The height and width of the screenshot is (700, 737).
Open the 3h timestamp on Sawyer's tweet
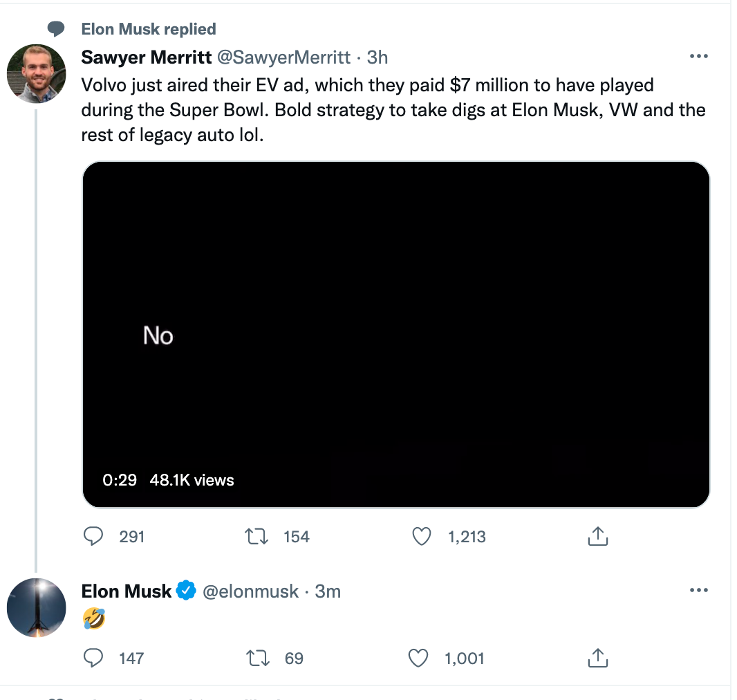click(377, 57)
